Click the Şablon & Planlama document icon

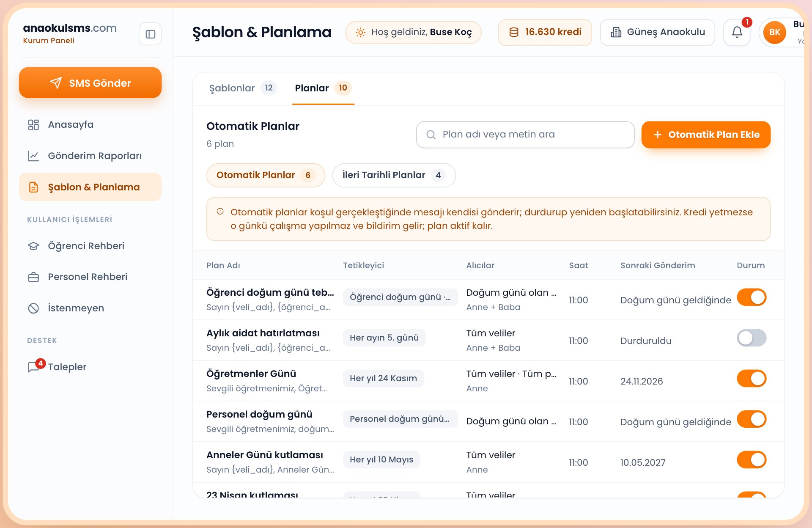tap(33, 187)
